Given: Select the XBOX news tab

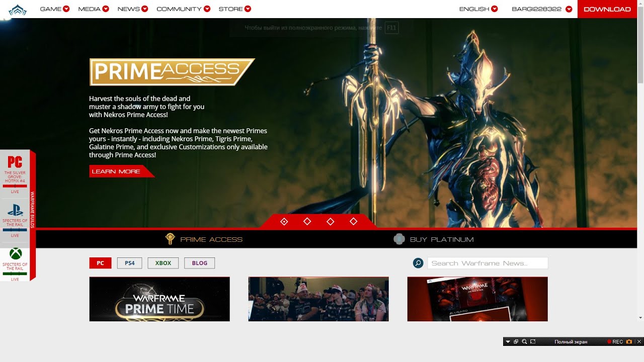Looking at the screenshot, I should [163, 263].
